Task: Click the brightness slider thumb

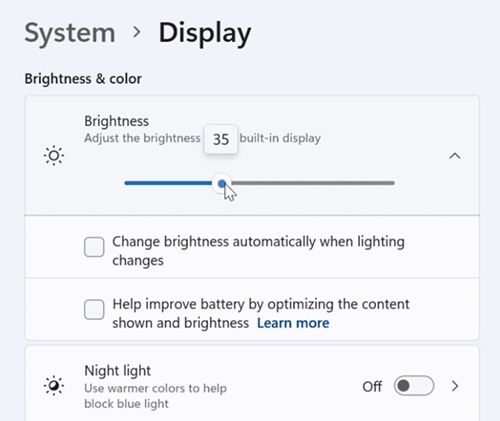Action: pos(222,183)
